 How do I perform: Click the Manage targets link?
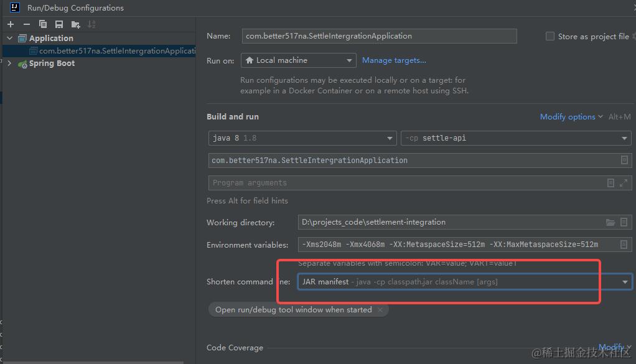tap(394, 60)
